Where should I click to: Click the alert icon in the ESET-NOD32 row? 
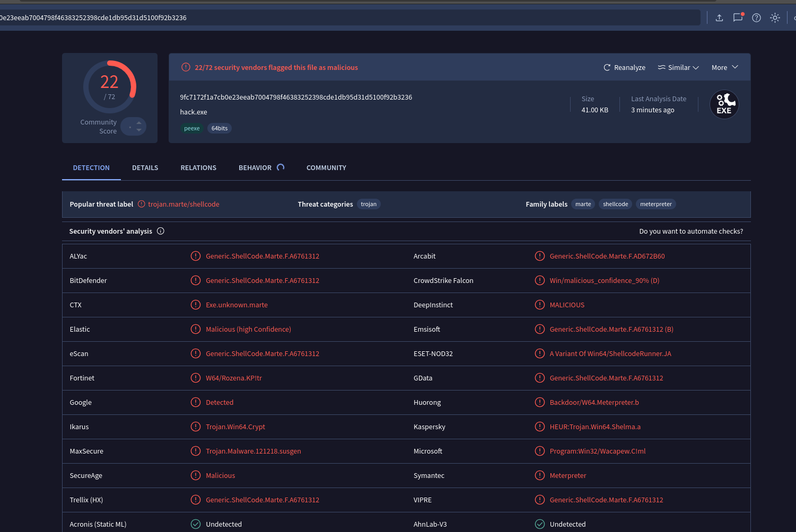[x=540, y=353]
